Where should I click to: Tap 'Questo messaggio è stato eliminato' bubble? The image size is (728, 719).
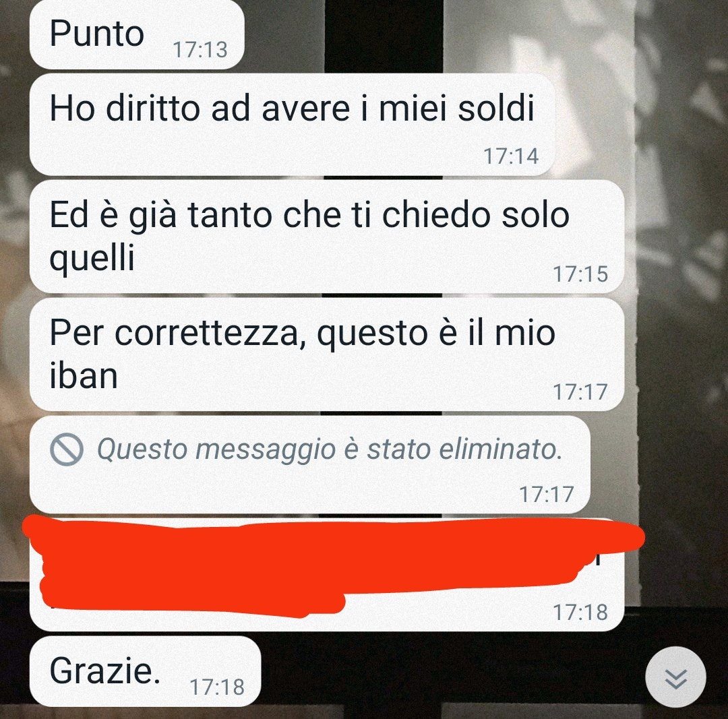click(x=310, y=465)
